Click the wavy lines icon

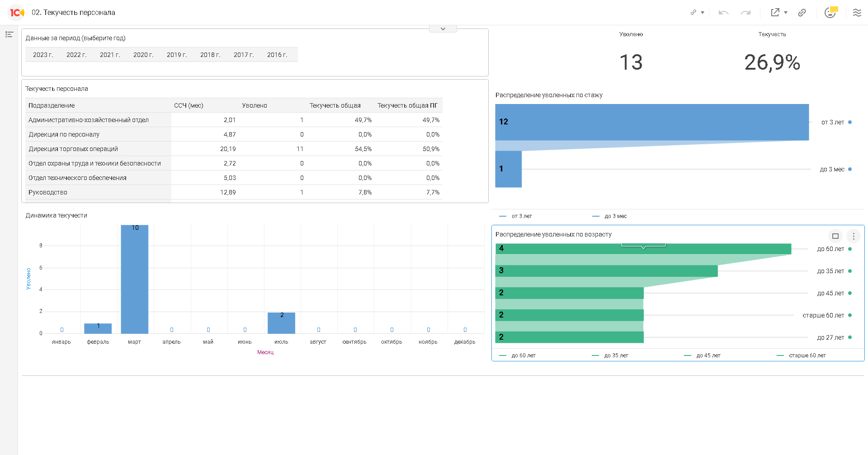pyautogui.click(x=857, y=13)
